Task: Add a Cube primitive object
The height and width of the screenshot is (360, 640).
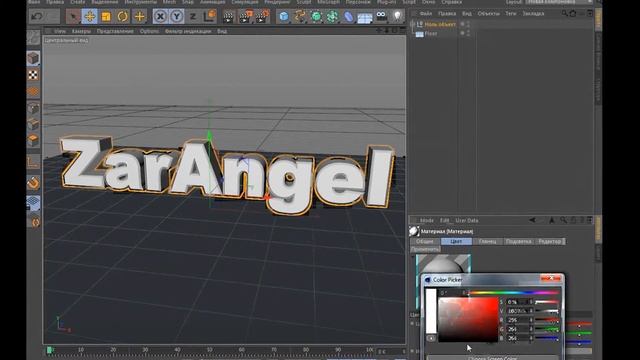Action: 284,17
